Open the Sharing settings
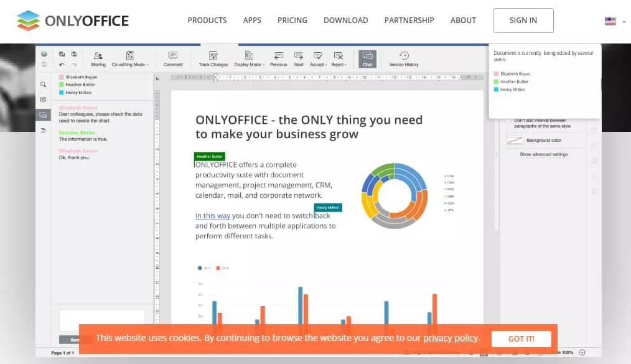The height and width of the screenshot is (364, 631). coord(98,58)
